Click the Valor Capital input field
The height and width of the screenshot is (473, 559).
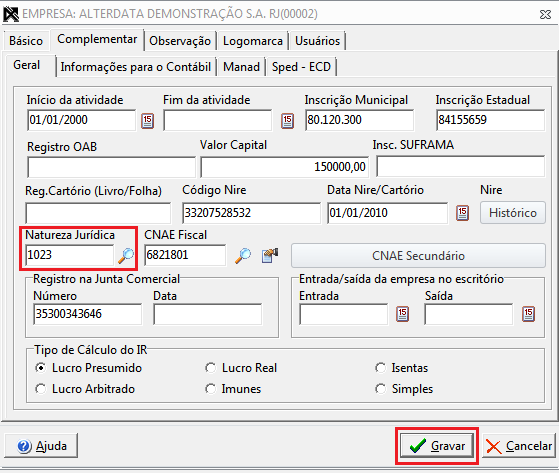click(284, 167)
